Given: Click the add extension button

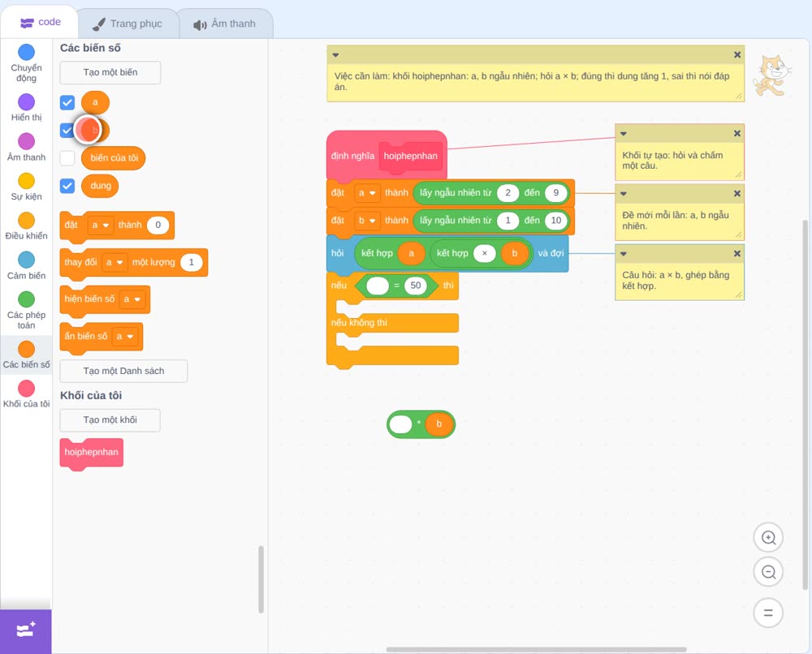Looking at the screenshot, I should coord(26,630).
